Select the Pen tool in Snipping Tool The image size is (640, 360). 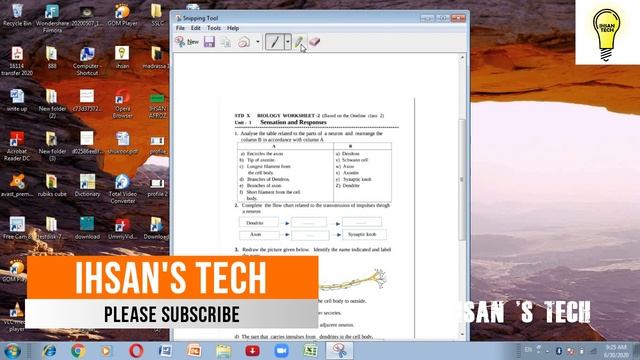[x=275, y=42]
